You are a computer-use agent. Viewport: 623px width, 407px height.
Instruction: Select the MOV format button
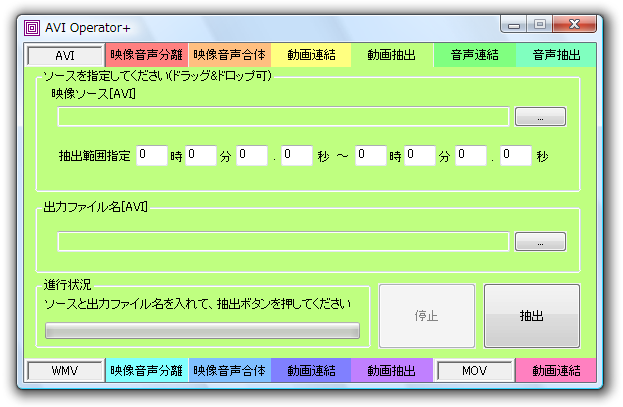[x=474, y=371]
